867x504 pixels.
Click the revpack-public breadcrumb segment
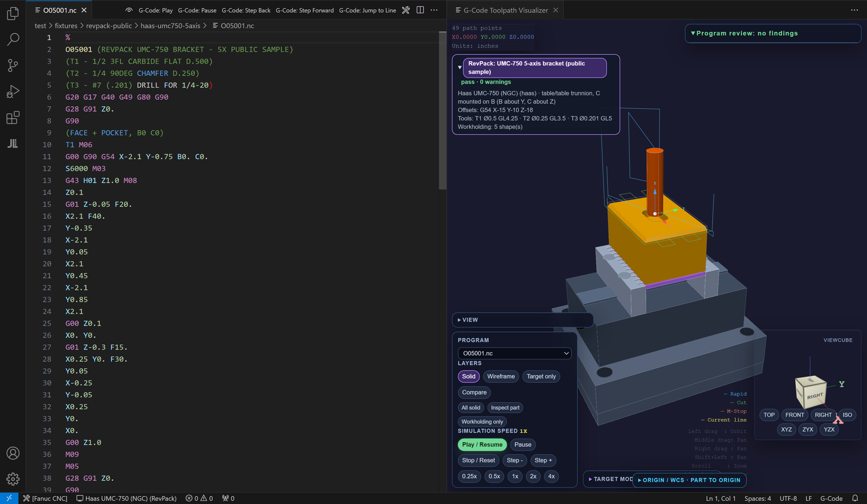[109, 25]
